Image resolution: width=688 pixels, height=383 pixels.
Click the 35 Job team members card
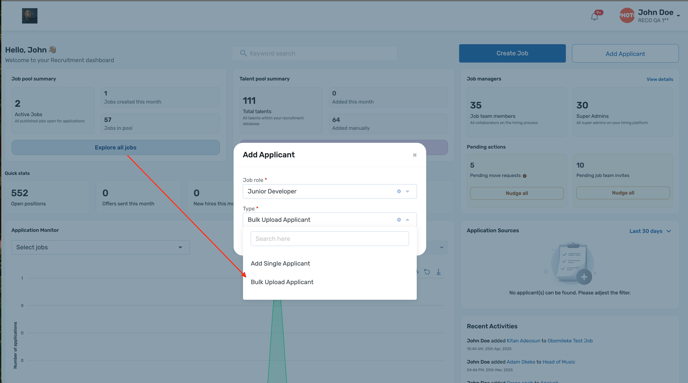click(x=517, y=112)
